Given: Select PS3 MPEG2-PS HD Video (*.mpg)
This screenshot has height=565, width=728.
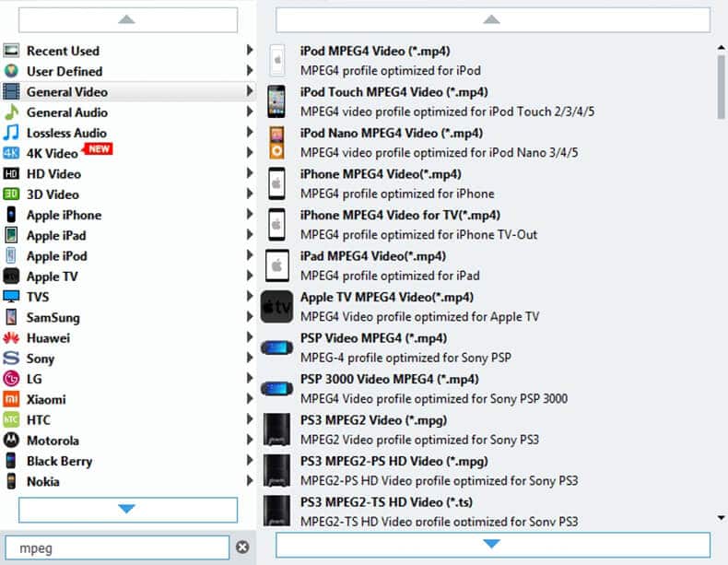Looking at the screenshot, I should [487, 471].
